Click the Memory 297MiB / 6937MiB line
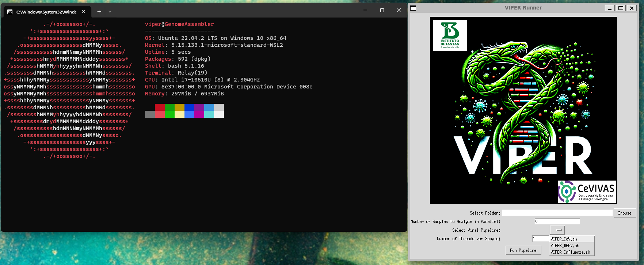The image size is (644, 265). (x=184, y=94)
